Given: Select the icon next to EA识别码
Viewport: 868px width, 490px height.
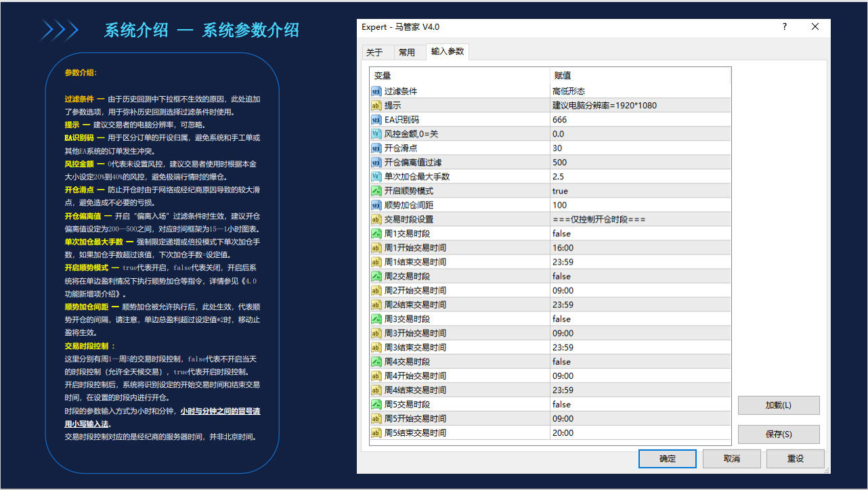Looking at the screenshot, I should pyautogui.click(x=376, y=120).
